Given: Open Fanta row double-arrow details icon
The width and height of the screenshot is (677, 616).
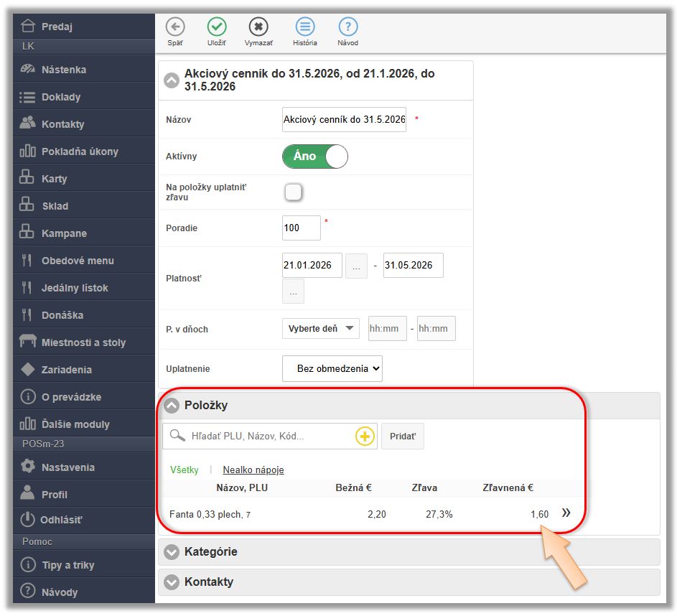Looking at the screenshot, I should (566, 513).
